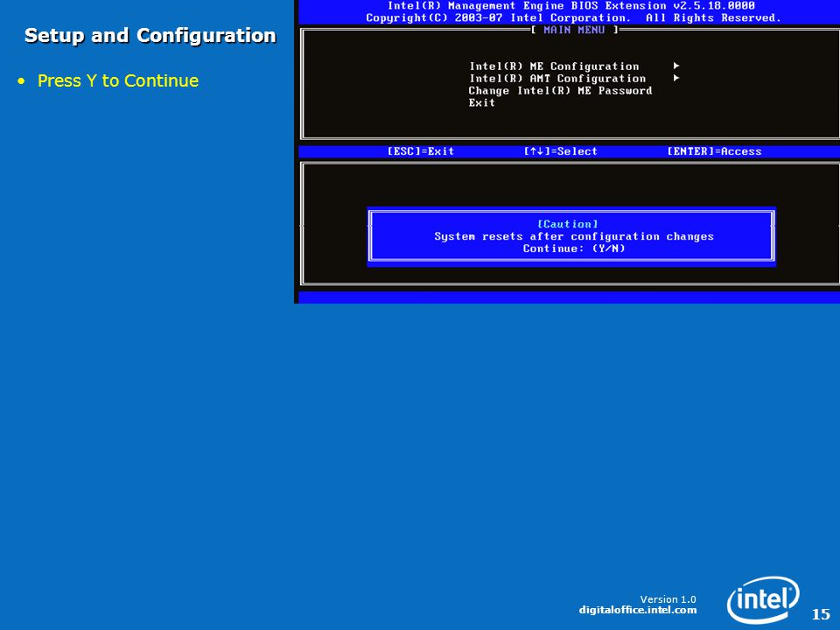The height and width of the screenshot is (630, 840).
Task: Select Change Intel(R) ME Password entry
Action: (560, 91)
